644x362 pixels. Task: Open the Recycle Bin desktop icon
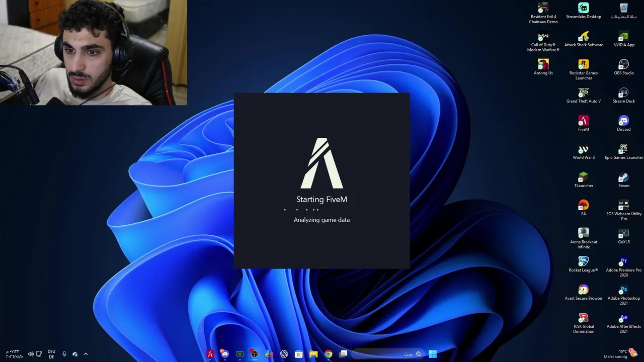tap(623, 11)
